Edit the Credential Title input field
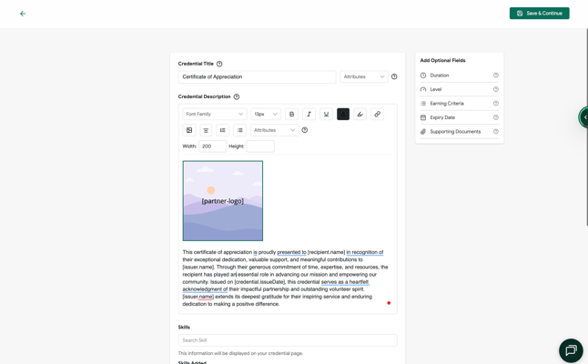Screen dimensions: 588x364 click(257, 76)
